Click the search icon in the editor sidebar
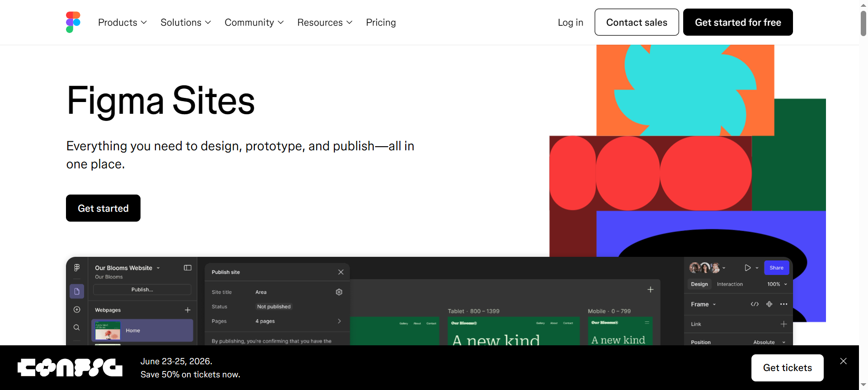This screenshot has width=868, height=390. 77,328
